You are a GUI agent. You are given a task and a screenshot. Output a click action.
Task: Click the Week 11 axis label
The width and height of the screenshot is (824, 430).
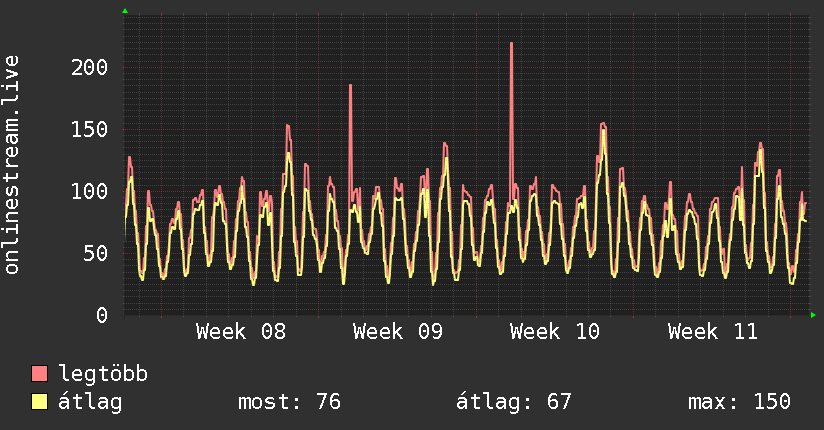click(713, 332)
